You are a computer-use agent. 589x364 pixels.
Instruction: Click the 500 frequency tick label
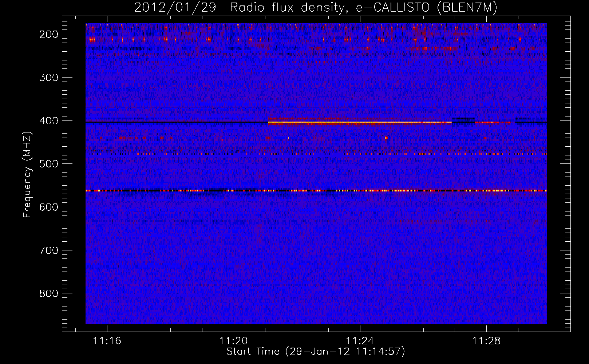(x=49, y=164)
